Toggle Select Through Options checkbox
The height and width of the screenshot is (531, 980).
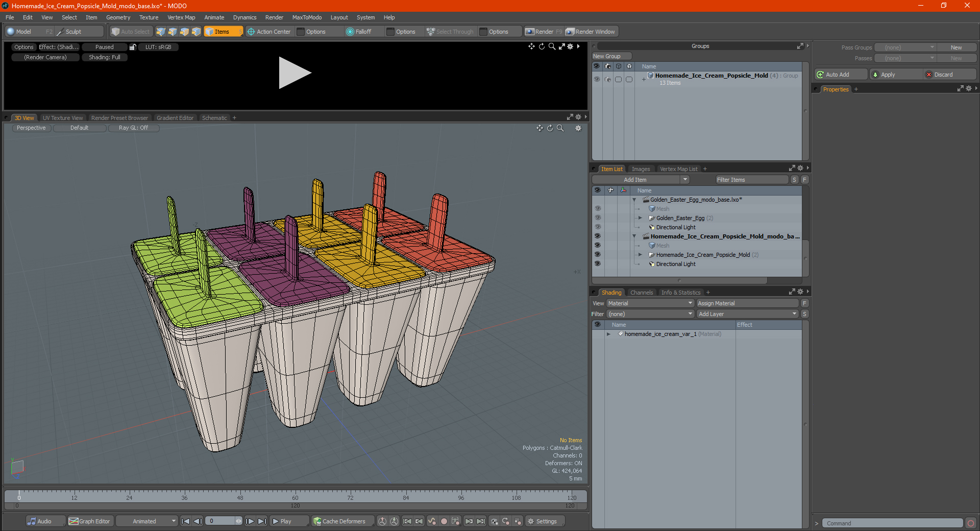483,32
